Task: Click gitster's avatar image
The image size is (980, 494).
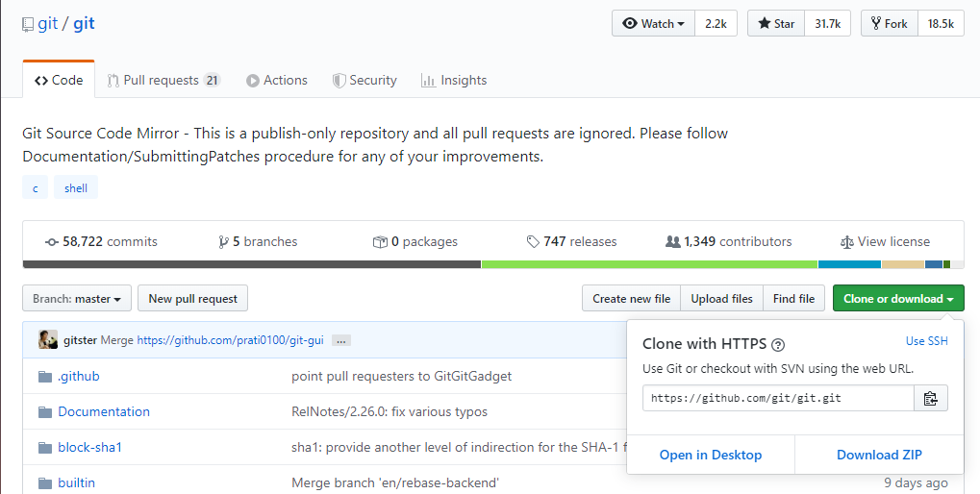Action: pos(48,339)
